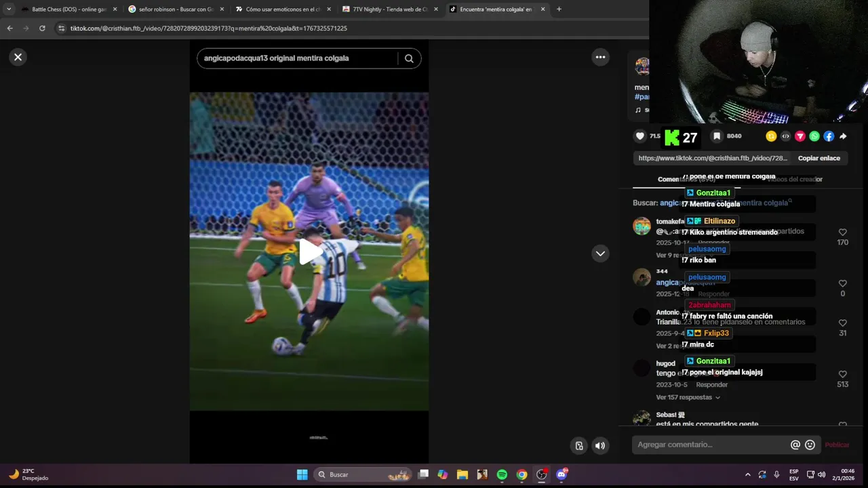Share video via Facebook icon
868x488 pixels.
point(829,136)
